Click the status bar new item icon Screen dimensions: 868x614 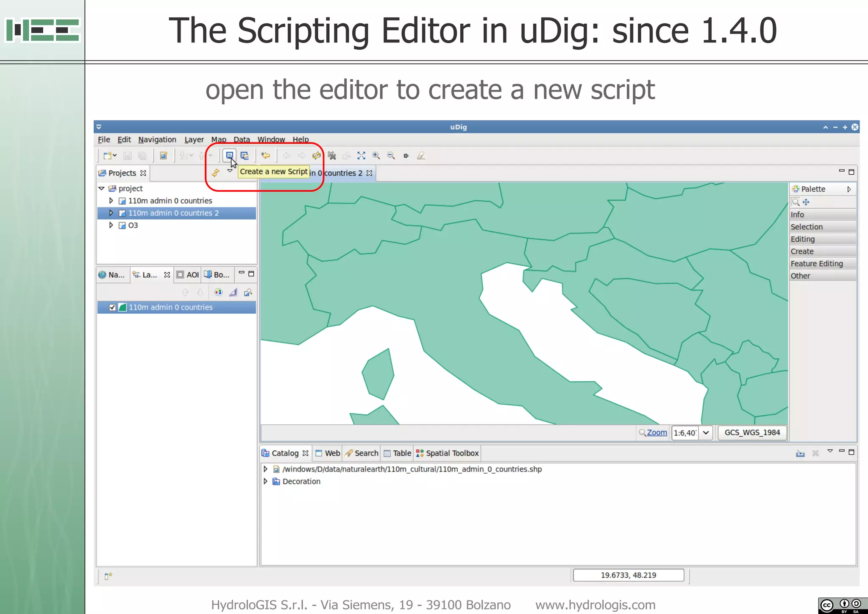[108, 576]
